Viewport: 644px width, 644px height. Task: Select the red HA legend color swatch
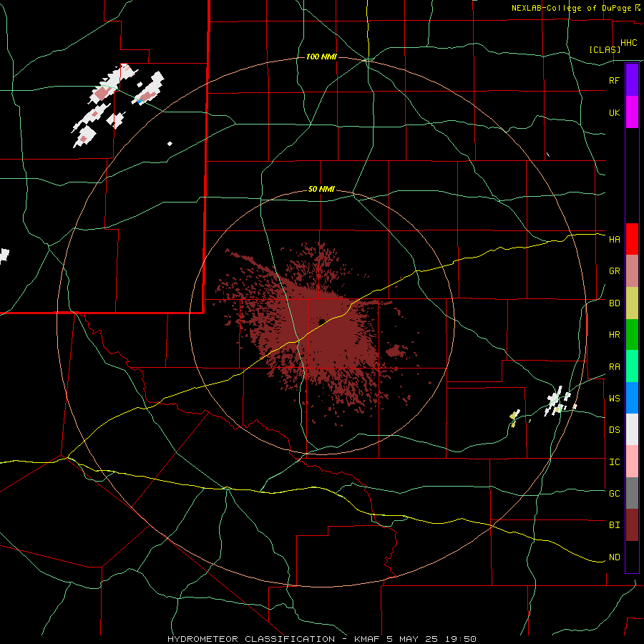[x=632, y=239]
